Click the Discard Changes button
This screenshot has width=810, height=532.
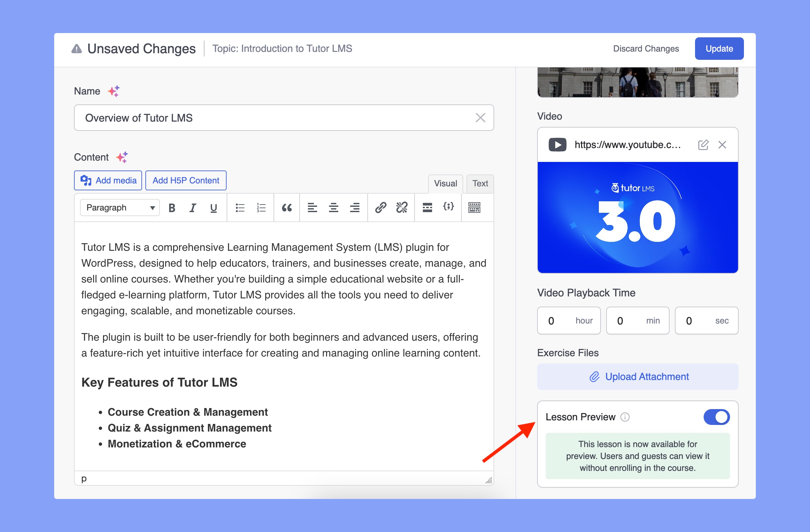point(647,49)
